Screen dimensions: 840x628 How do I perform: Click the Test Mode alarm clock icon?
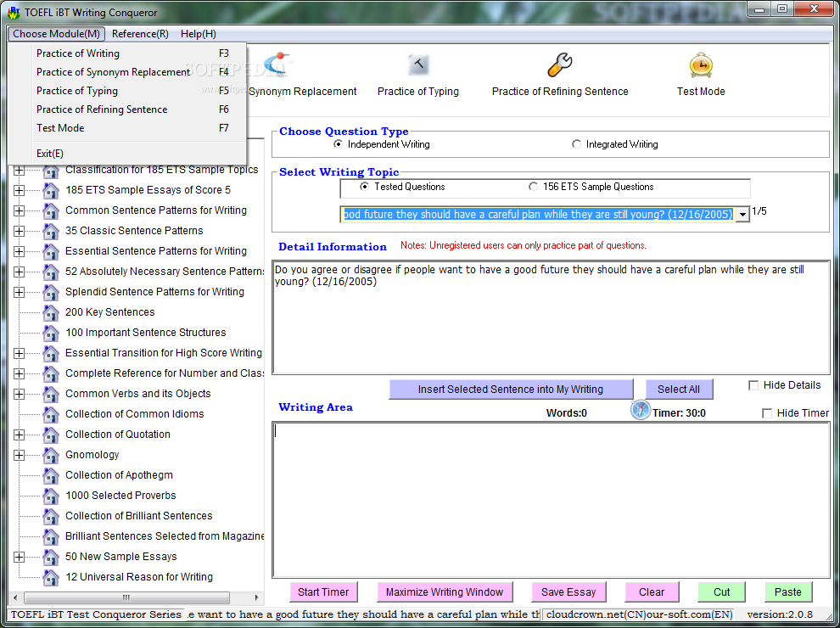click(701, 64)
